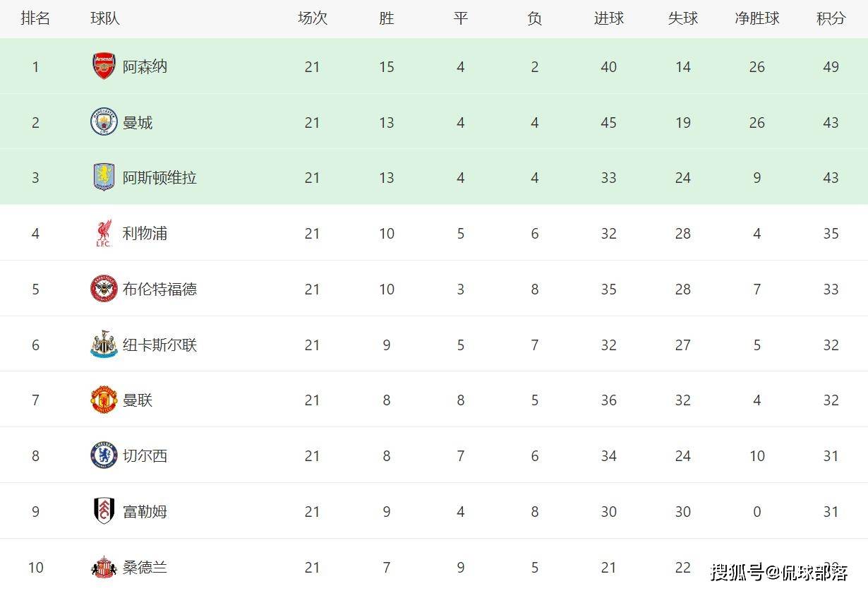Sort by the 净胜球 column header
This screenshot has height=591, width=868.
757,18
